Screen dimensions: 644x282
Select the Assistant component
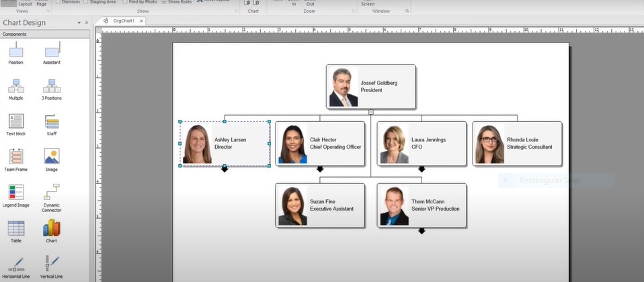(52, 52)
